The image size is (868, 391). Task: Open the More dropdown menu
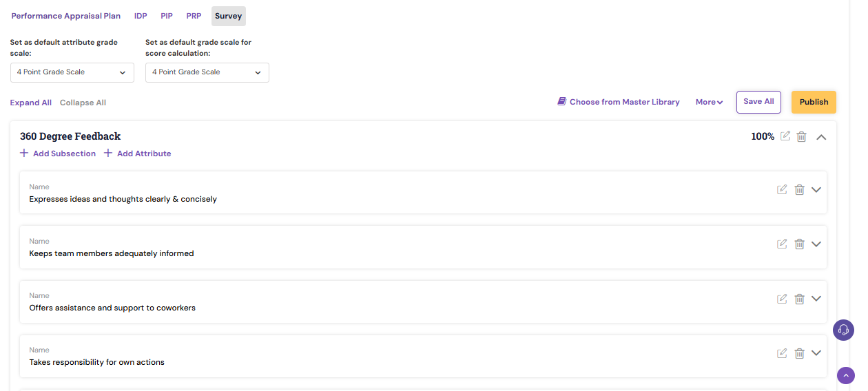709,102
